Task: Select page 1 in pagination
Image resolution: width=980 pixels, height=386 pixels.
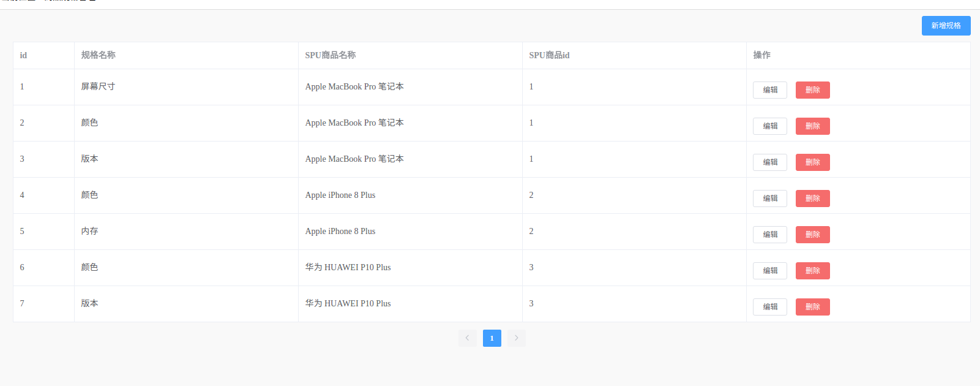Action: click(492, 338)
